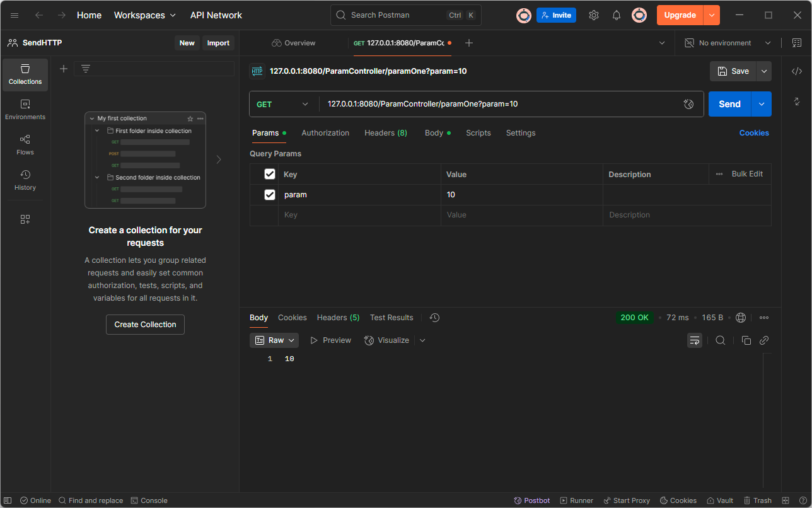Switch to the Authorization tab

325,133
